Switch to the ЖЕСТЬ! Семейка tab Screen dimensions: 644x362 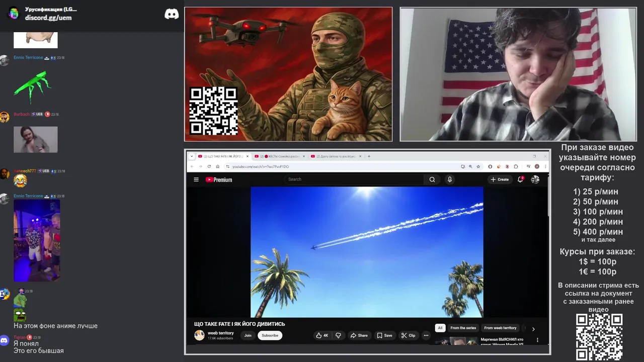(280, 156)
